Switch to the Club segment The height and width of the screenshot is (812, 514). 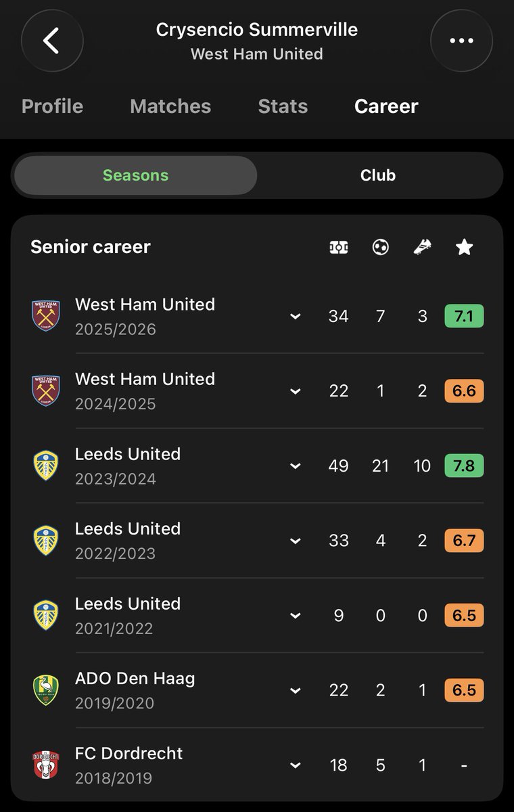[x=378, y=175]
